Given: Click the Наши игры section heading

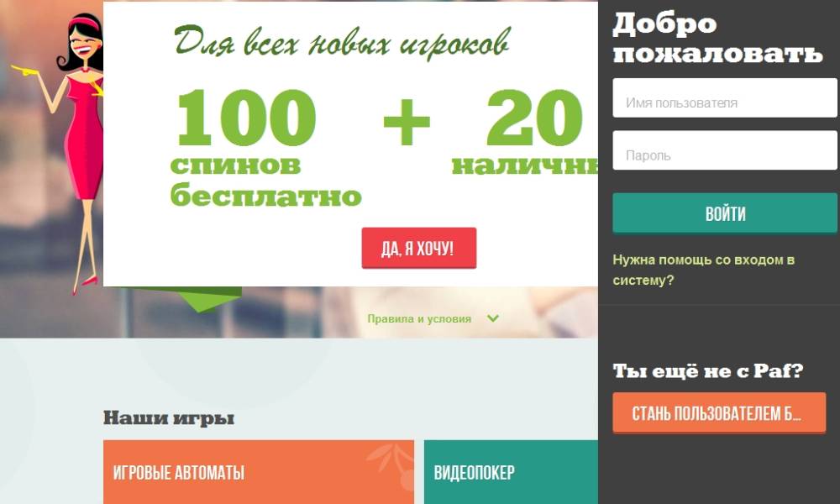Looking at the screenshot, I should [169, 417].
